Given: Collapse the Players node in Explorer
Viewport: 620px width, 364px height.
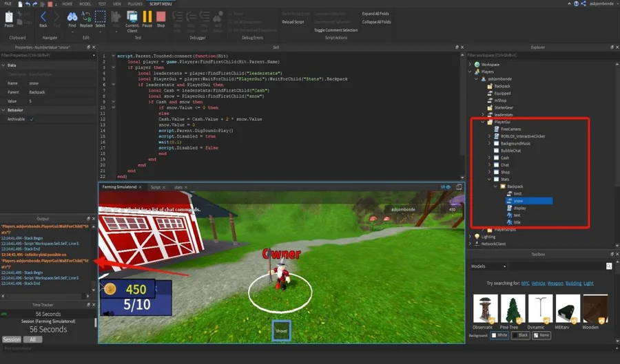Looking at the screenshot, I should click(470, 72).
